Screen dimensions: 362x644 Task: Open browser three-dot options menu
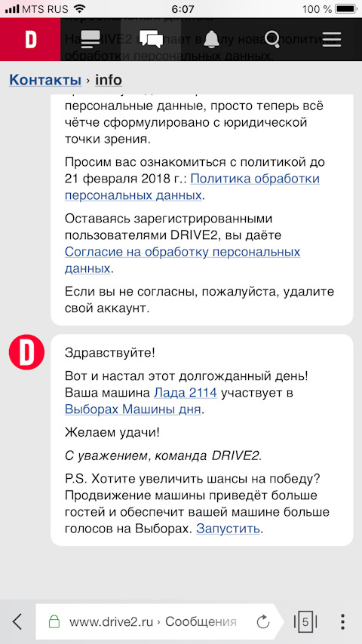point(342,621)
